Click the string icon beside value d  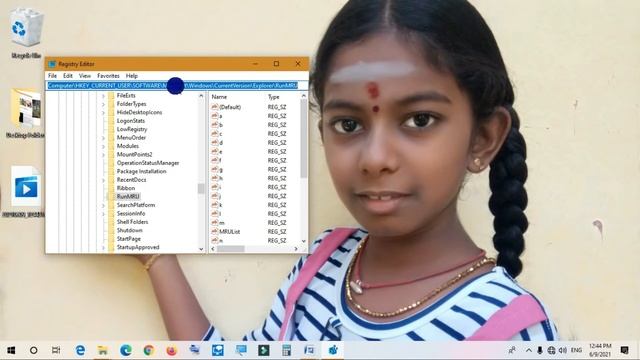[x=215, y=143]
